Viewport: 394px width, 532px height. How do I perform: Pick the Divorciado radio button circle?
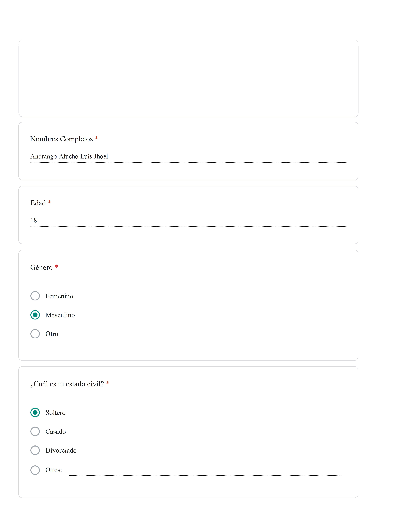(x=35, y=450)
